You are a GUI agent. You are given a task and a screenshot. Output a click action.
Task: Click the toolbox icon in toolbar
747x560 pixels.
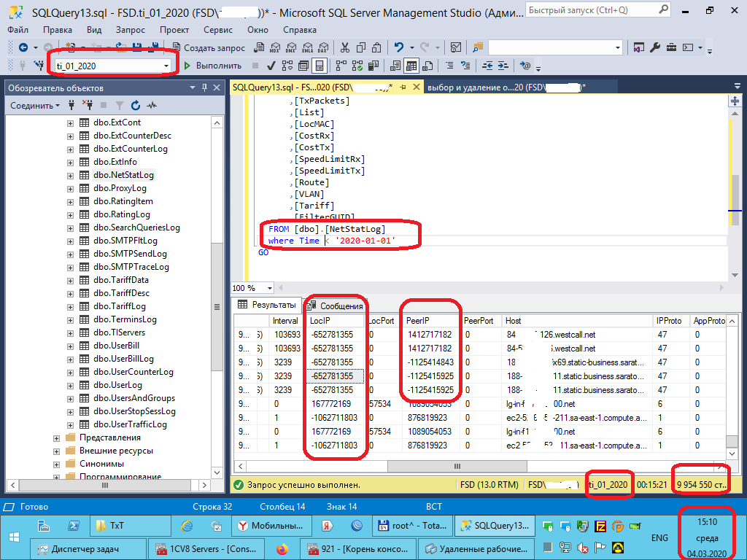point(671,47)
